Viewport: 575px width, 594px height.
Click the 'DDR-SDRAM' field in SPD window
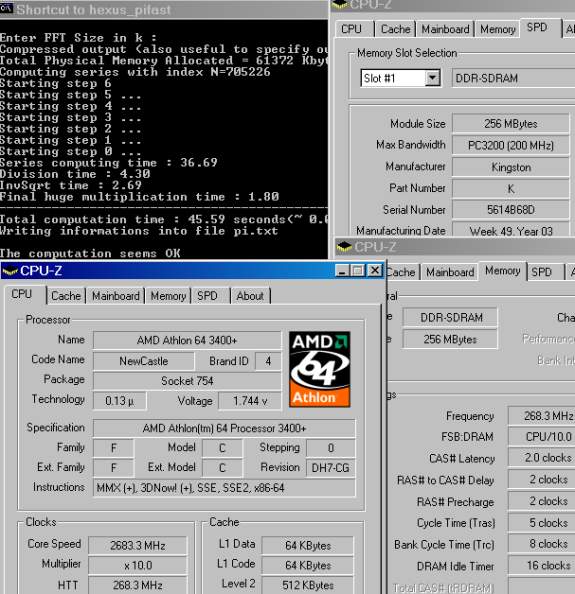coord(513,78)
